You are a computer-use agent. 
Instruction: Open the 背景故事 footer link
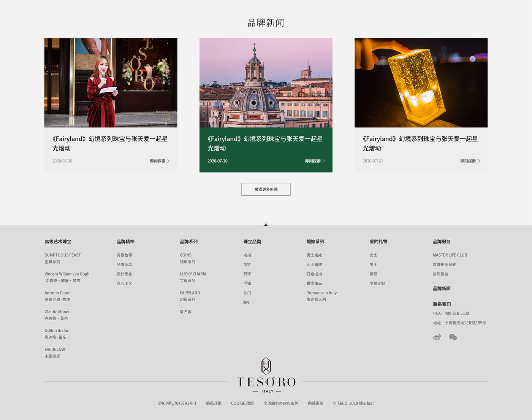point(124,255)
